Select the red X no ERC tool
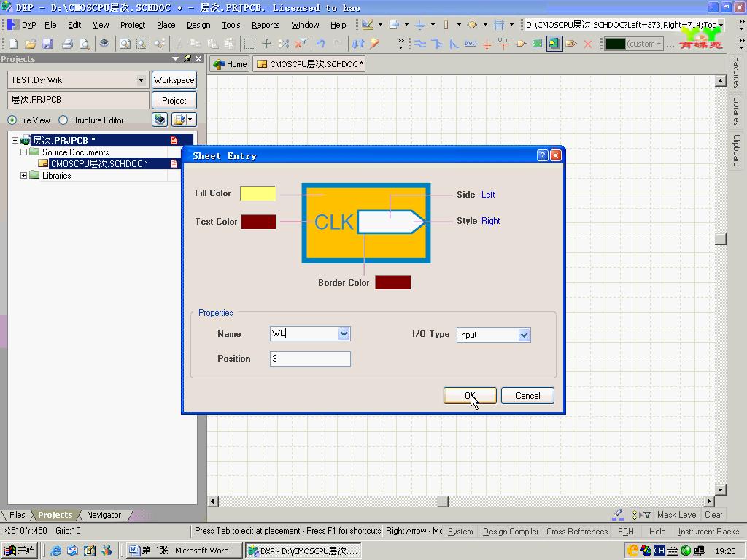This screenshot has width=747, height=560. (x=588, y=44)
